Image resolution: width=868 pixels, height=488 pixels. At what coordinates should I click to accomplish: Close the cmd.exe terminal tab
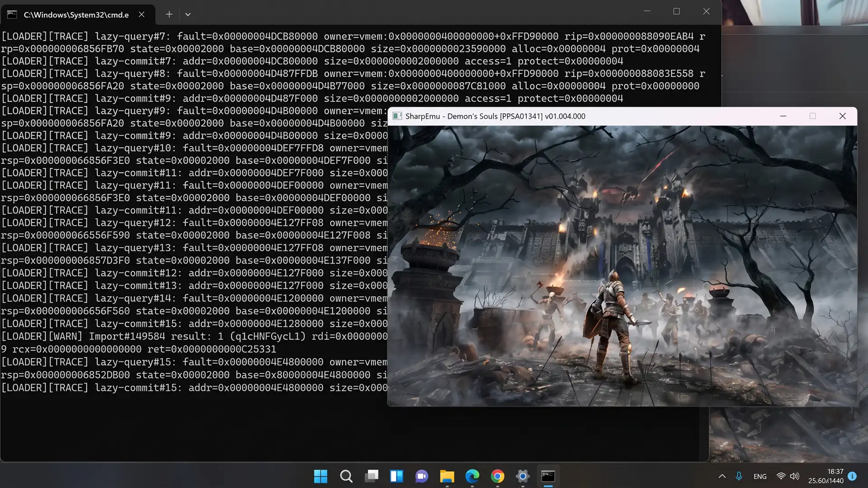[142, 14]
